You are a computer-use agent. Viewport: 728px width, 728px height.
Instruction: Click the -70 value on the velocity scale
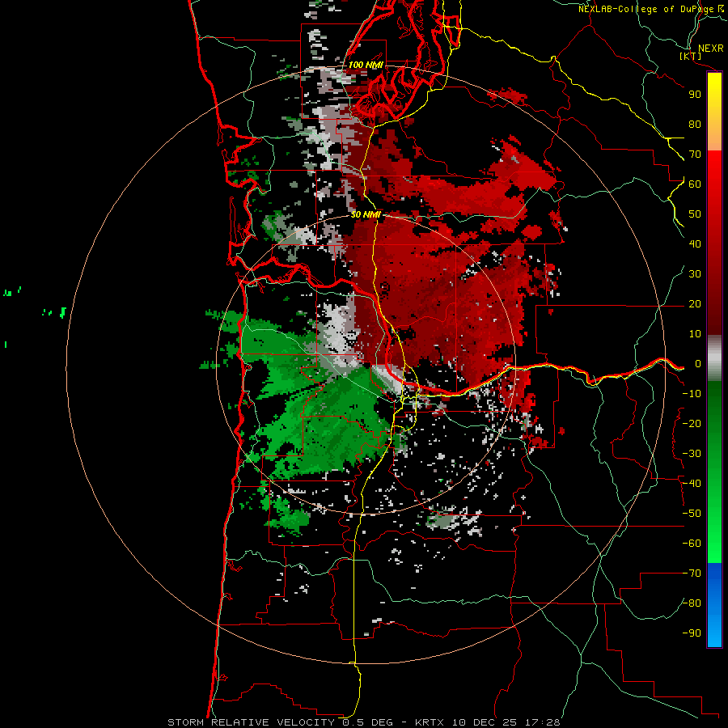click(x=692, y=574)
